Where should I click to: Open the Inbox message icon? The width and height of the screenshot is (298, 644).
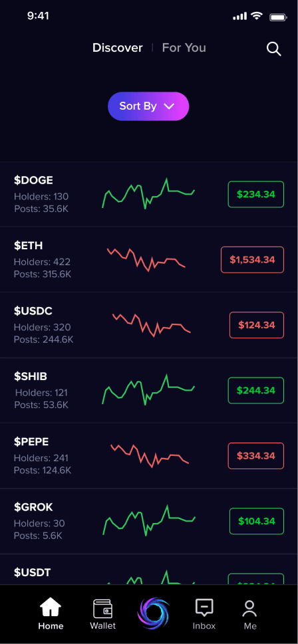pyautogui.click(x=204, y=608)
